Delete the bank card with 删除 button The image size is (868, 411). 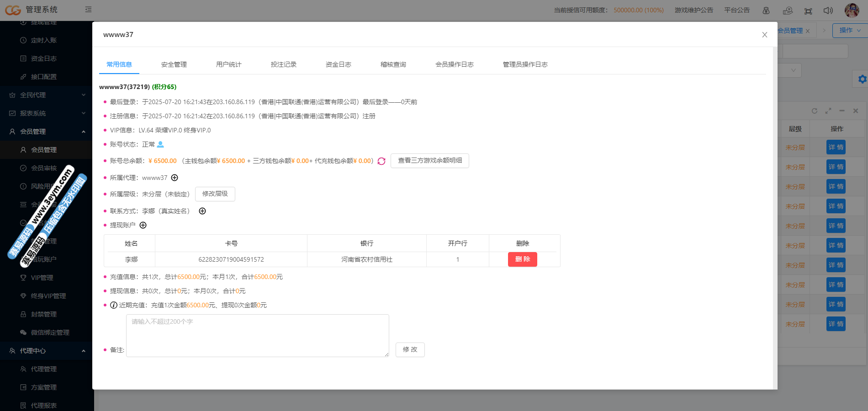click(522, 259)
